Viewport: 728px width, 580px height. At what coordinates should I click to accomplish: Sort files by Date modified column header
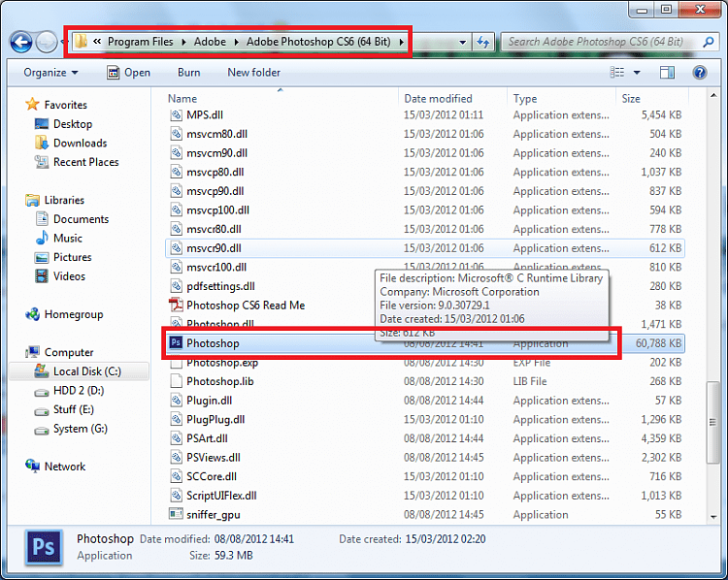[452, 98]
